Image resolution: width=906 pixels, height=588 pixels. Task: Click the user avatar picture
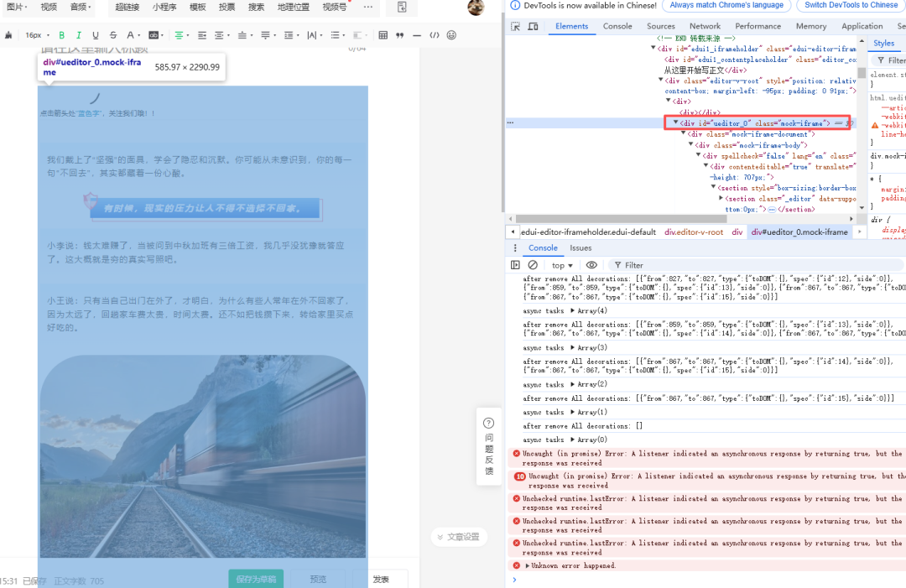click(x=476, y=8)
